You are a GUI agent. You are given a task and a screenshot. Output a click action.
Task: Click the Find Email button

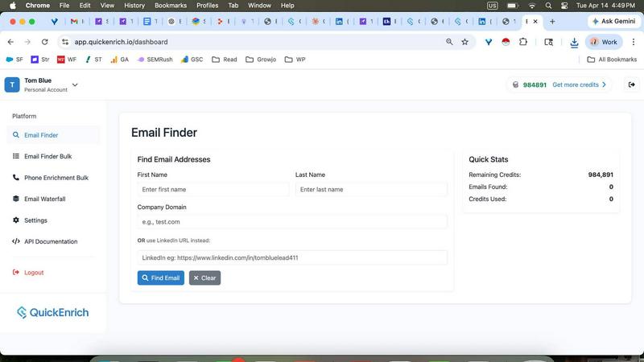point(161,278)
